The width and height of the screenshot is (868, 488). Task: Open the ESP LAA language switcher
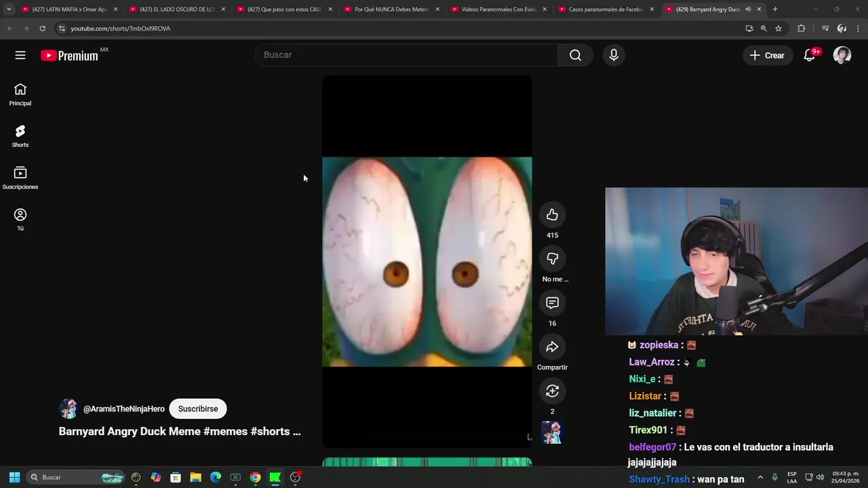(792, 477)
